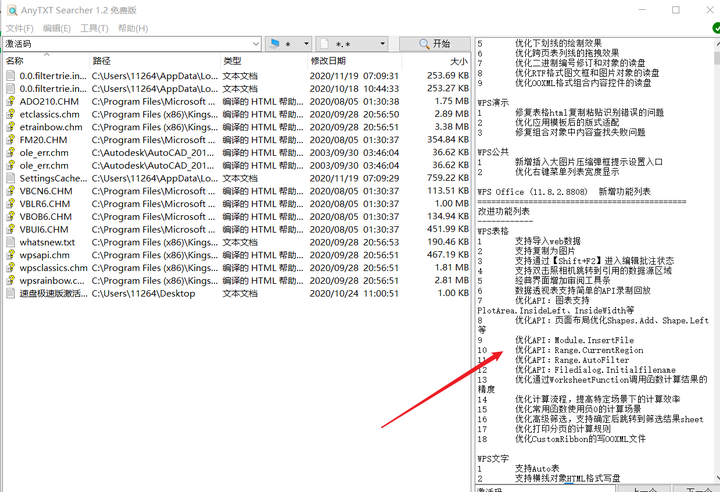This screenshot has height=492, width=720.
Task: Select the wpsapi.chm file name
Action: click(45, 255)
